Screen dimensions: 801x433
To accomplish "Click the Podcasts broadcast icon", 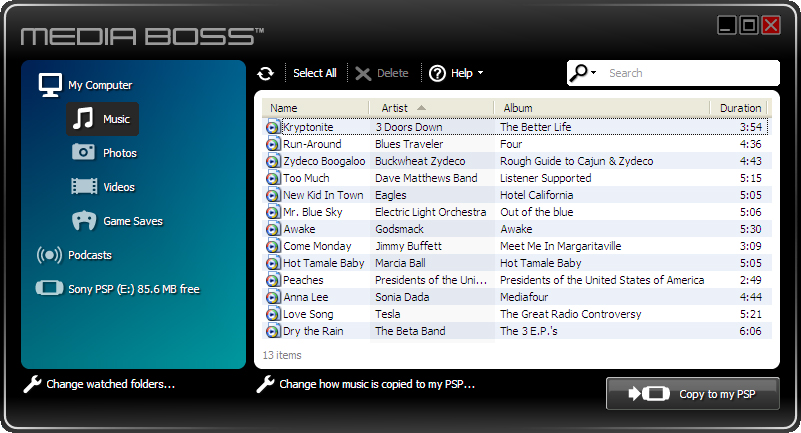I will click(49, 254).
